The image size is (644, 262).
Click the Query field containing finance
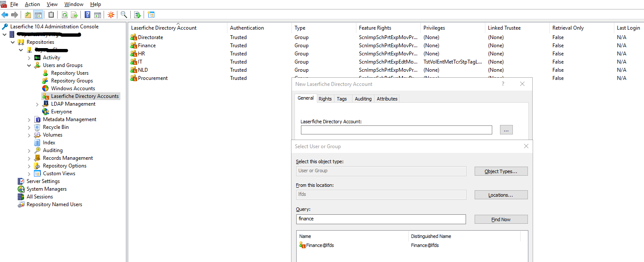[381, 219]
